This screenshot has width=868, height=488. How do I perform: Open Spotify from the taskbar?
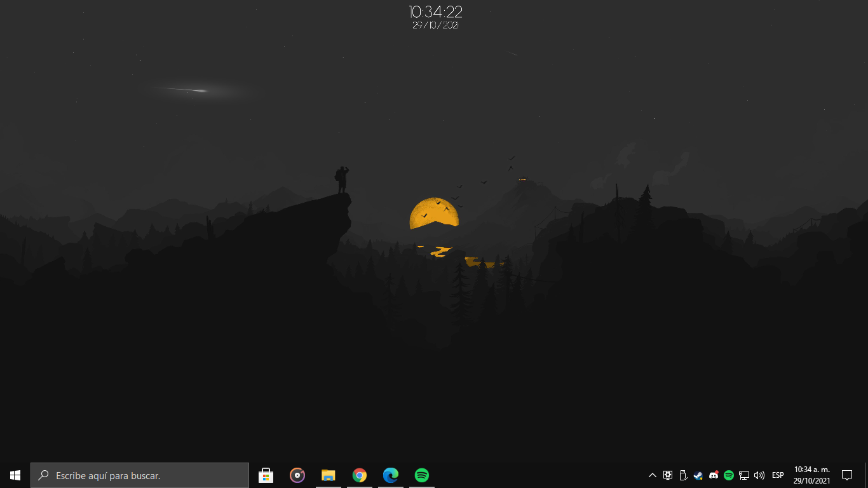(422, 475)
